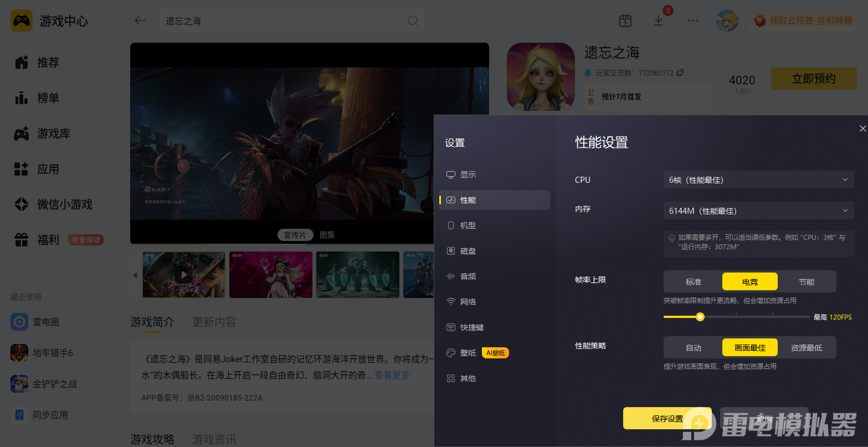Launch 雷电圈 from recently used
The image size is (868, 447).
pyautogui.click(x=19, y=322)
